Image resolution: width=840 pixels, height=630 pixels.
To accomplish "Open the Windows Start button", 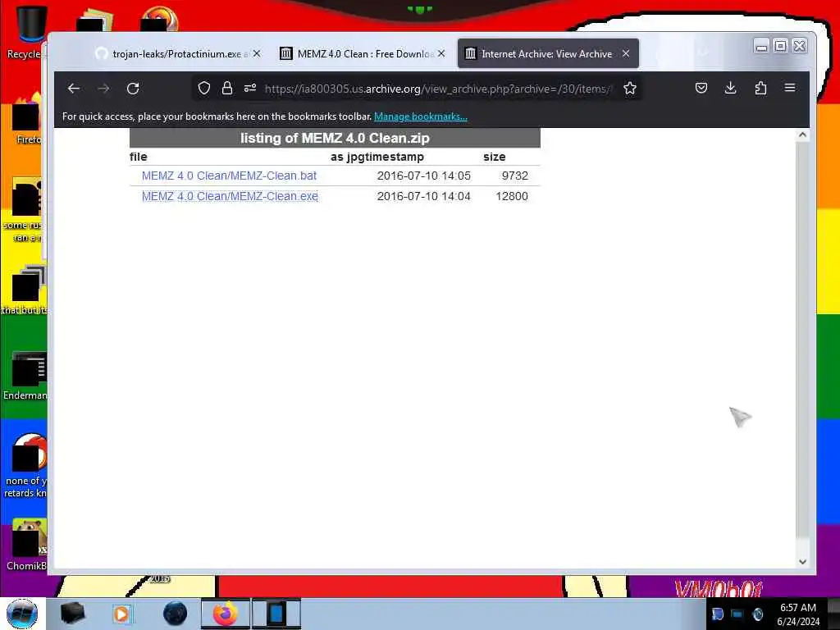I will tap(22, 614).
